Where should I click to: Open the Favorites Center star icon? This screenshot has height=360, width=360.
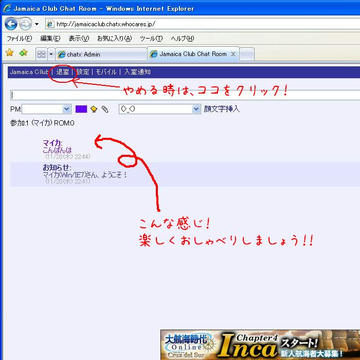(10, 53)
